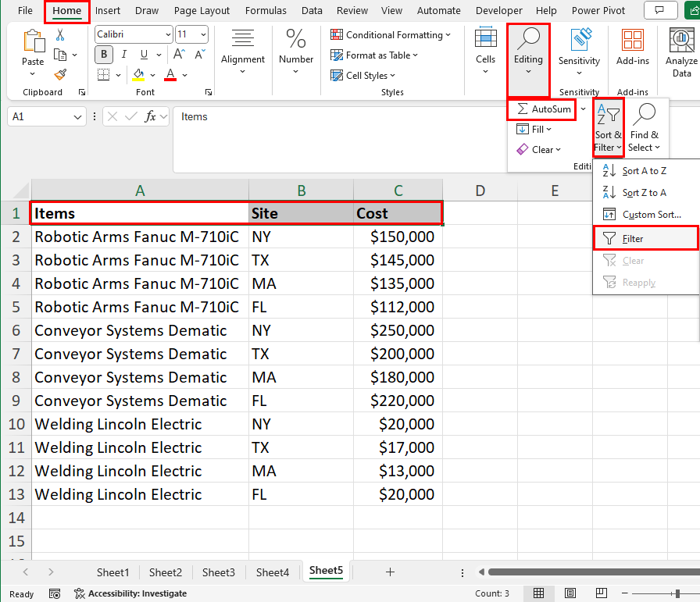Toggle Bold formatting
Screen dimensions: 700x602
point(104,55)
